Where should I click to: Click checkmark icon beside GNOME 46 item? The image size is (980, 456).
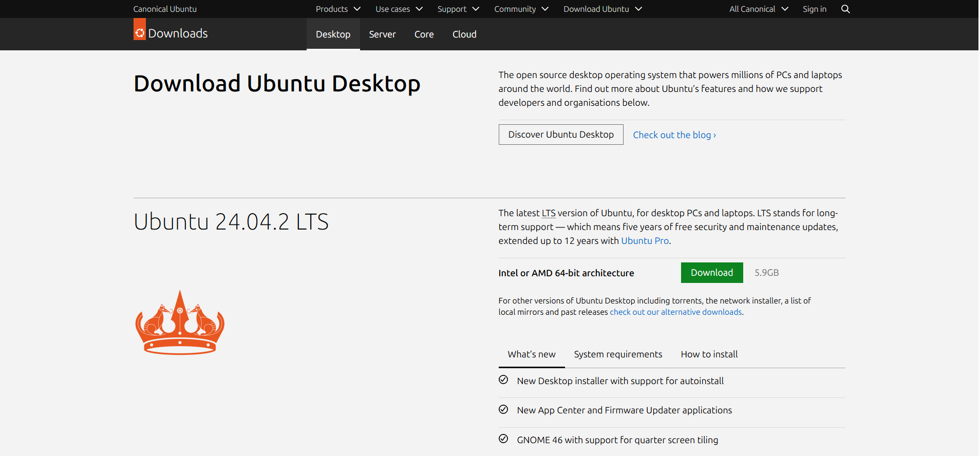pyautogui.click(x=503, y=439)
